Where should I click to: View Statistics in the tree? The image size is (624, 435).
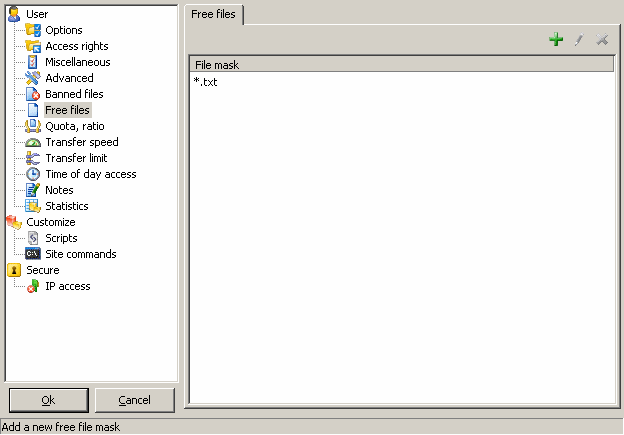click(x=67, y=206)
